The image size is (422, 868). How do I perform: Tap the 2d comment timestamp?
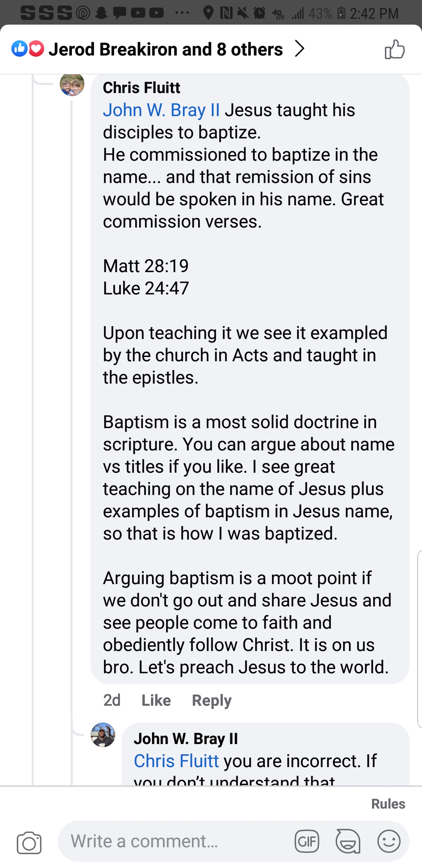coord(112,700)
